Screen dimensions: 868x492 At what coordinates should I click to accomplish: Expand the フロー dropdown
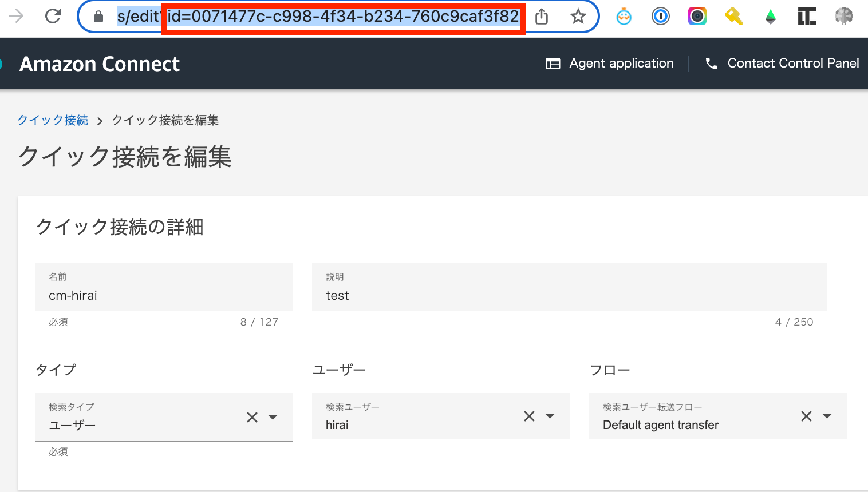tap(828, 416)
